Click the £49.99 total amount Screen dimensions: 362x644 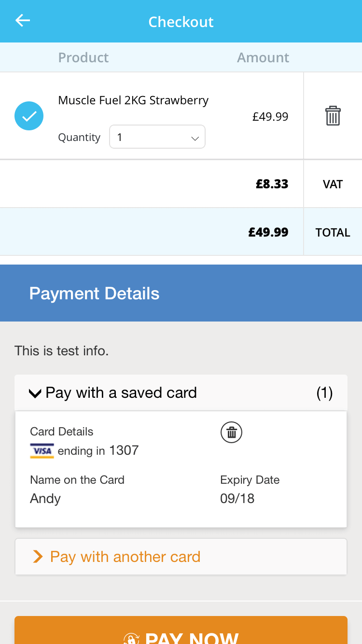(x=268, y=232)
